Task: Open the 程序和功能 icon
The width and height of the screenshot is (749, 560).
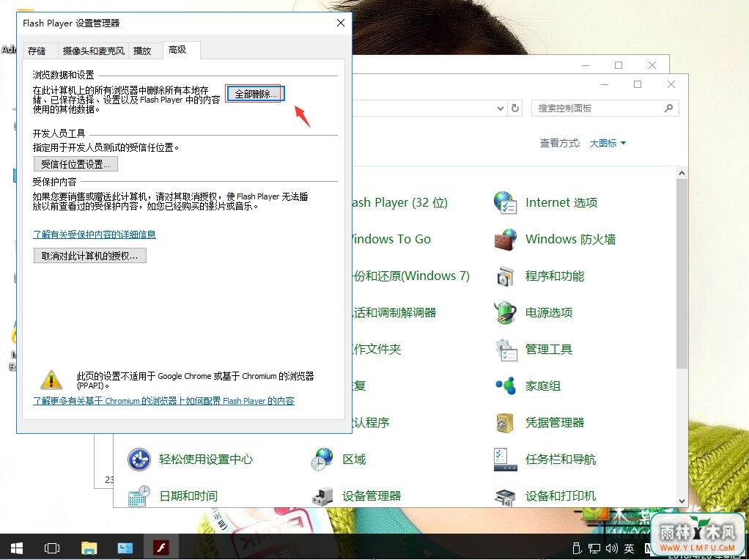Action: pos(506,276)
